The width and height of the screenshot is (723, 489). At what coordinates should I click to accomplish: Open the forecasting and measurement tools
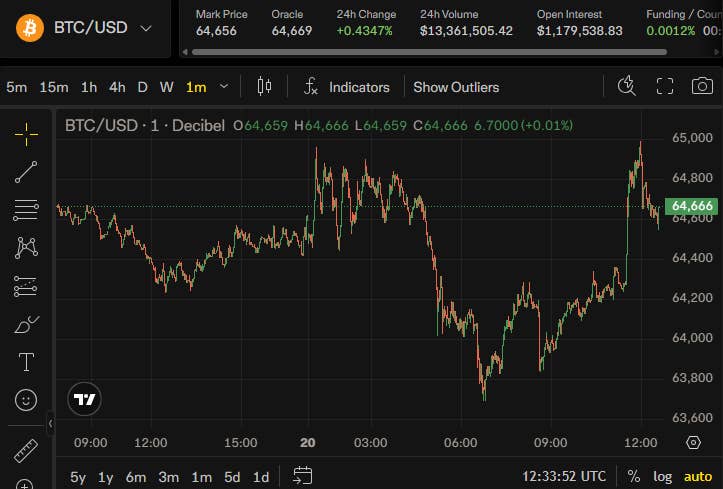(x=26, y=286)
